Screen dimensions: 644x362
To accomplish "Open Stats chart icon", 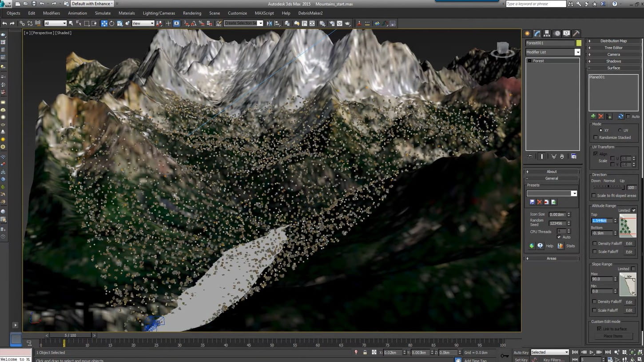I will 561,245.
